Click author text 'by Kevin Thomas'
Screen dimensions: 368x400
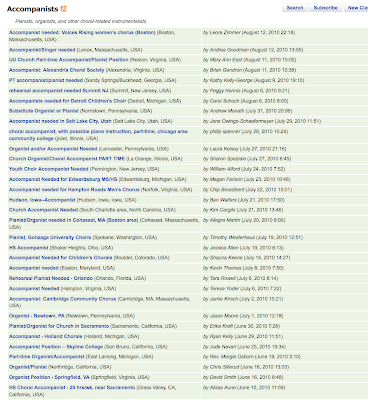pyautogui.click(x=222, y=268)
